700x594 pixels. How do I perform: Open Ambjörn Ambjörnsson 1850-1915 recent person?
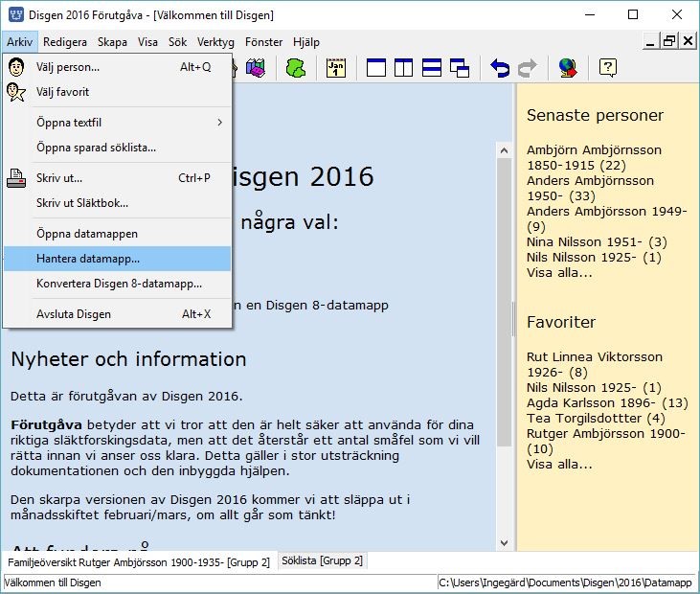point(595,158)
